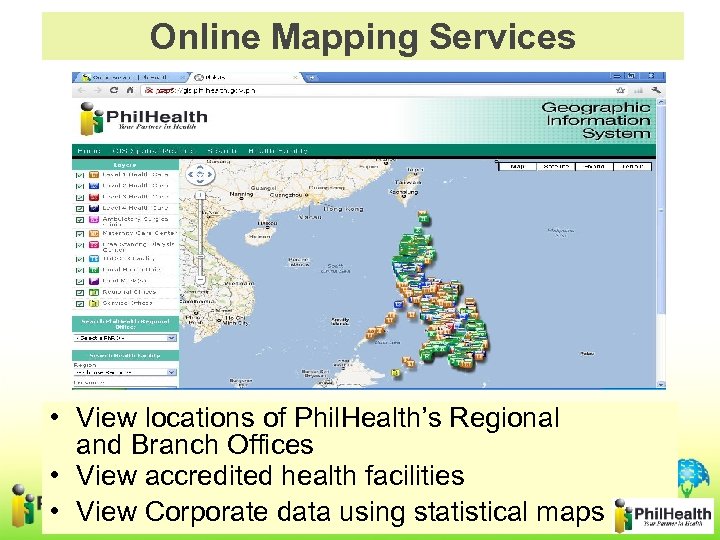The height and width of the screenshot is (540, 720).
Task: Open the Region dropdown under Search Health Facility
Action: coord(125,372)
